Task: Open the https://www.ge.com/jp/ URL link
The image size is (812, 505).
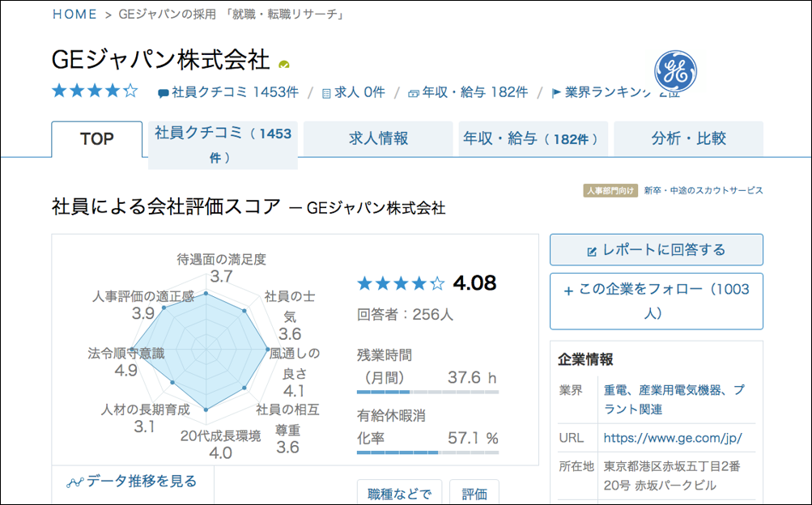Action: click(673, 438)
